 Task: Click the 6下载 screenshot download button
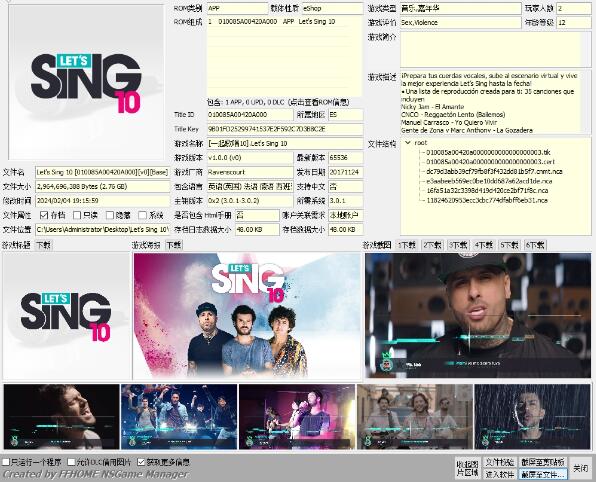(535, 245)
